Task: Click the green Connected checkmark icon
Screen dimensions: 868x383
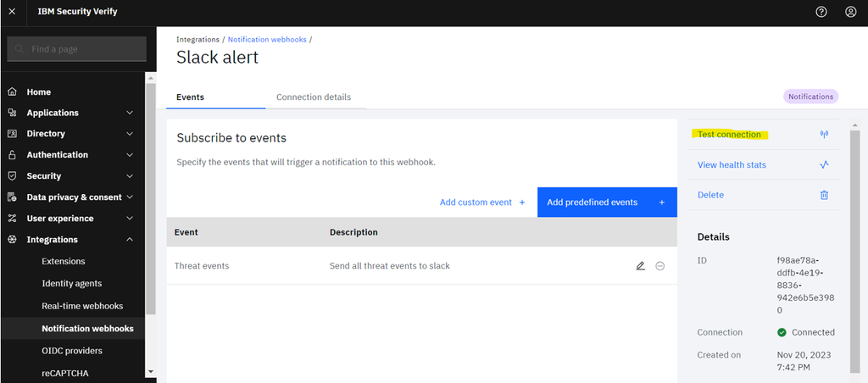Action: pyautogui.click(x=782, y=333)
